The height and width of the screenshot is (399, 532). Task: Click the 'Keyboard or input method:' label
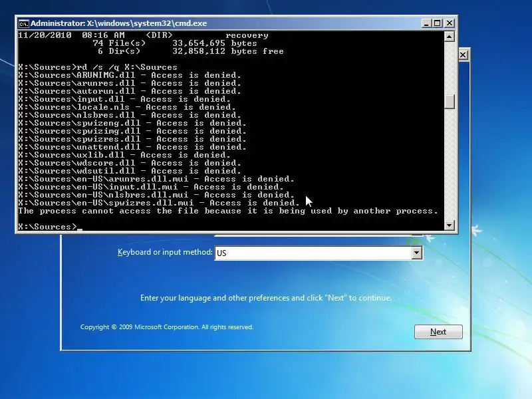pyautogui.click(x=165, y=252)
